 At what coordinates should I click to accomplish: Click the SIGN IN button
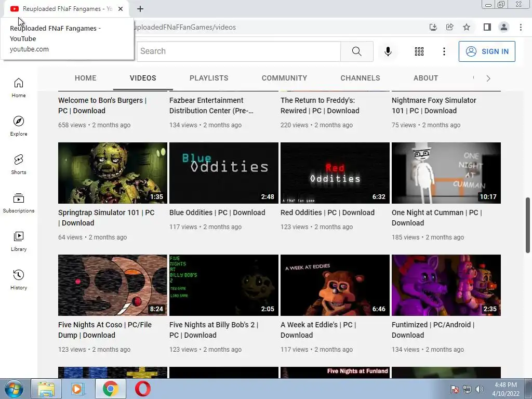tap(487, 51)
